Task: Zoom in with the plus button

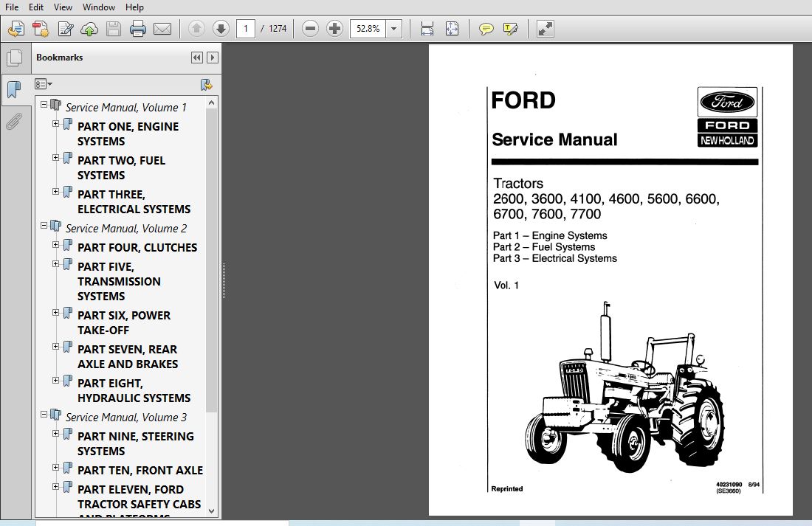Action: (x=334, y=29)
